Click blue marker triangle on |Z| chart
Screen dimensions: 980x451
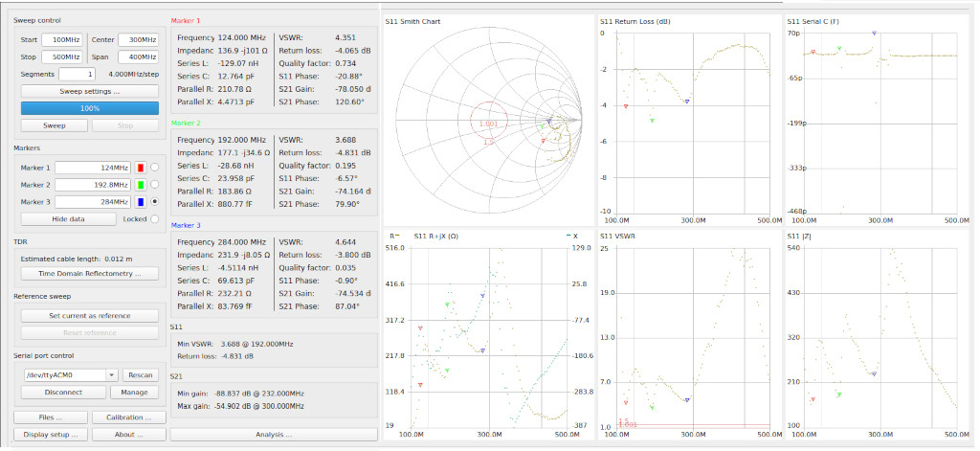point(874,374)
